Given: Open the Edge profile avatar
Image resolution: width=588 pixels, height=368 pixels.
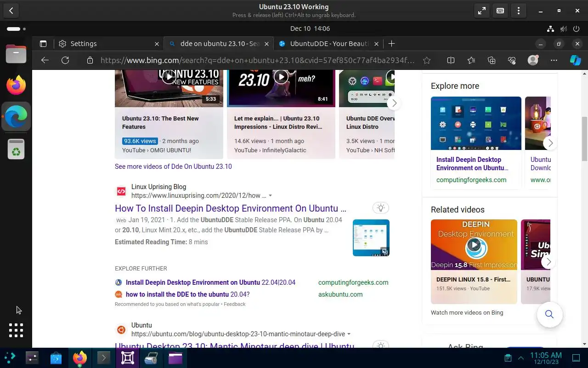Looking at the screenshot, I should coord(533,60).
